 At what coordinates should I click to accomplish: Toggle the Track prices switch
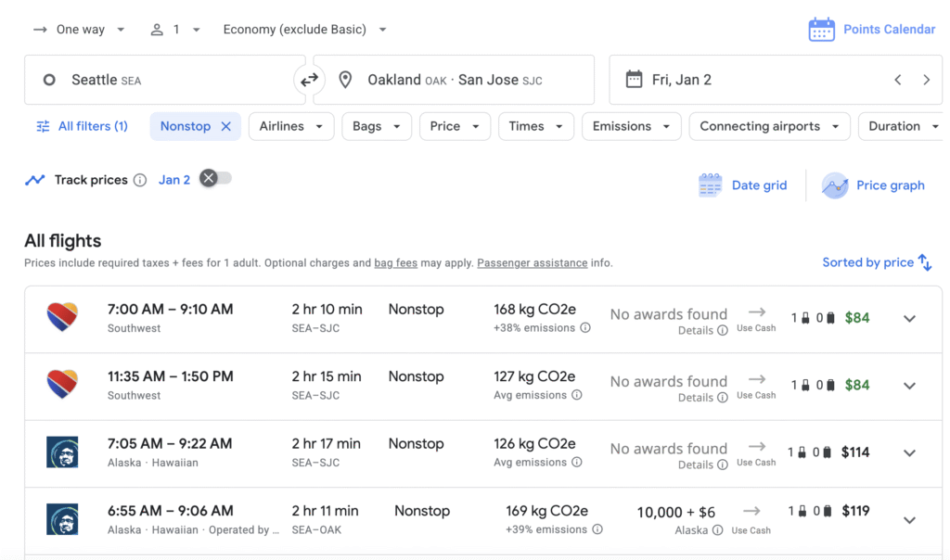[215, 179]
